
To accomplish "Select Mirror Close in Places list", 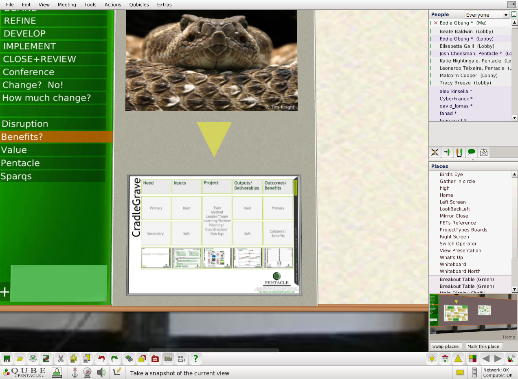I will 453,216.
